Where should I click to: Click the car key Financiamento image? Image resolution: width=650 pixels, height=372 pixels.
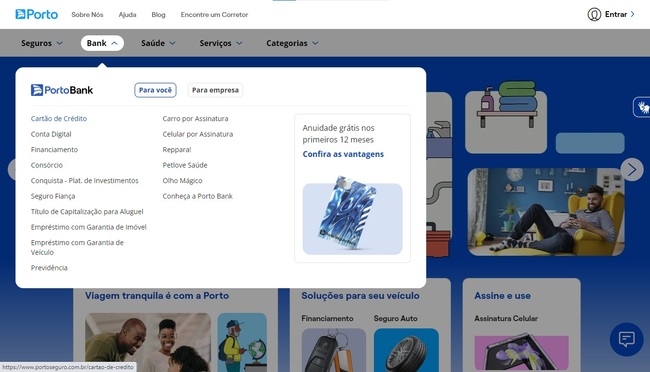[x=334, y=350]
